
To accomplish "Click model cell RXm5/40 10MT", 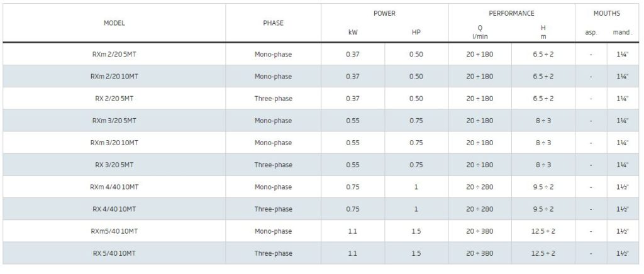I will [x=114, y=231].
